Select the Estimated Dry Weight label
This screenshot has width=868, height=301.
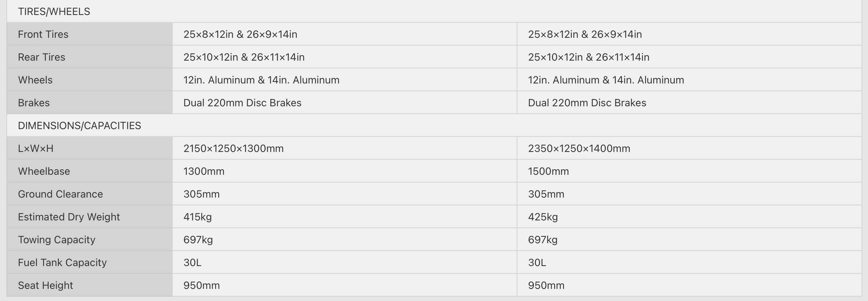coord(69,217)
